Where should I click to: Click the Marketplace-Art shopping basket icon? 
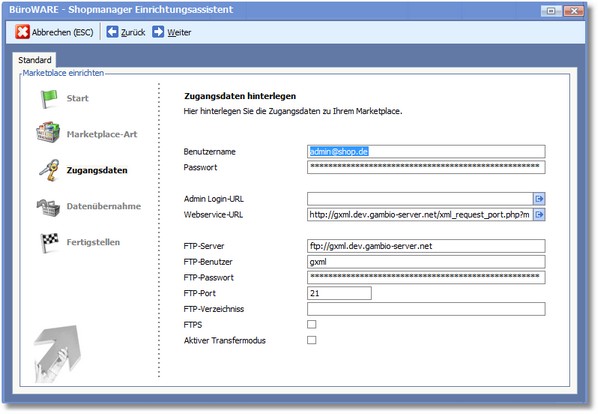pos(48,133)
